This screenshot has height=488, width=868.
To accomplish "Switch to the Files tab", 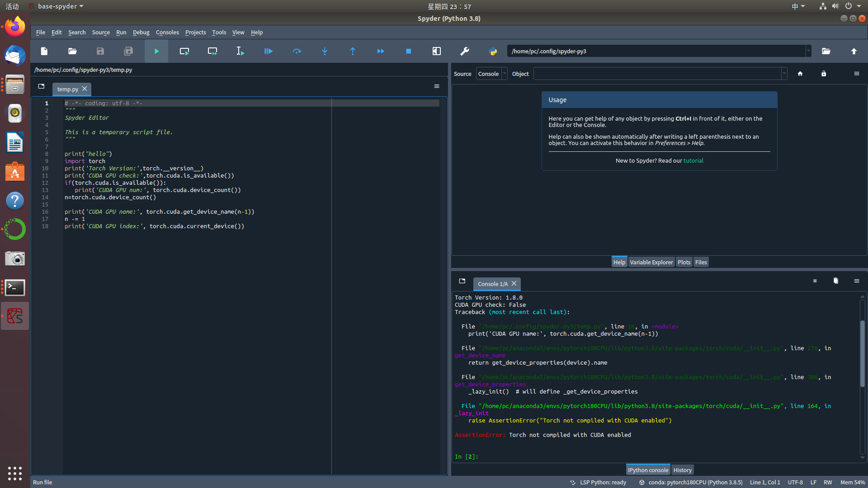I will pyautogui.click(x=701, y=262).
